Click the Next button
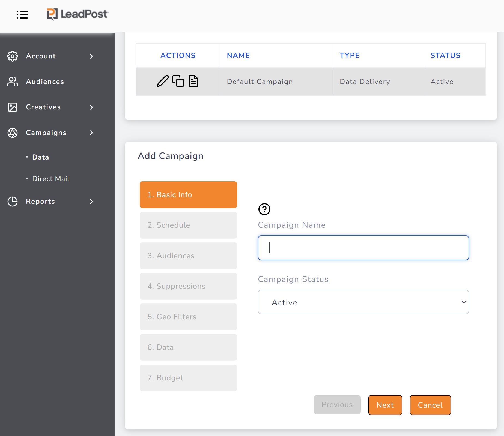 click(x=385, y=405)
